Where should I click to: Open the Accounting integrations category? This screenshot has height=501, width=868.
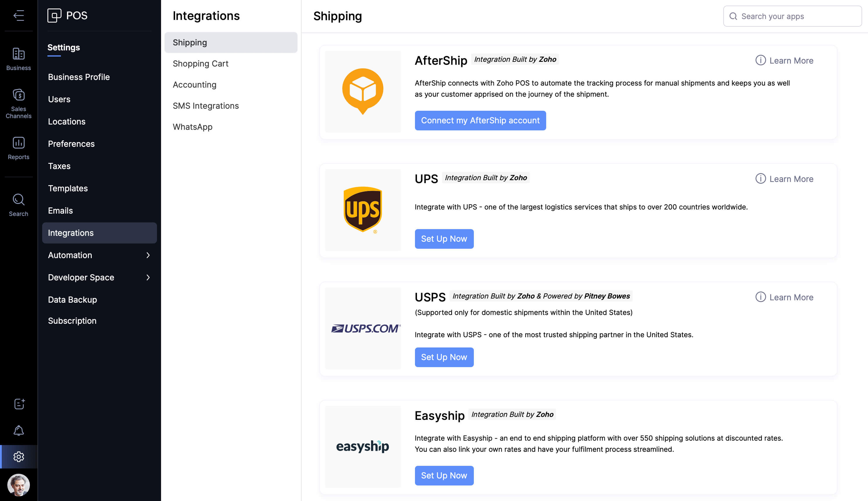coord(194,85)
